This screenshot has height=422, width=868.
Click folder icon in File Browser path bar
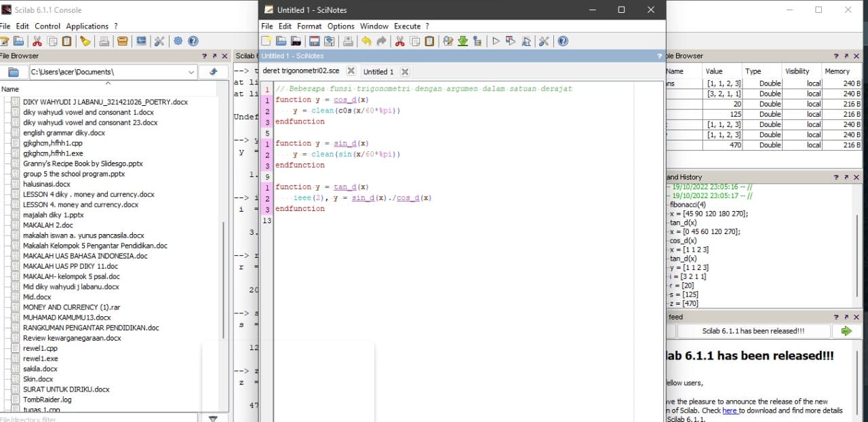[13, 72]
